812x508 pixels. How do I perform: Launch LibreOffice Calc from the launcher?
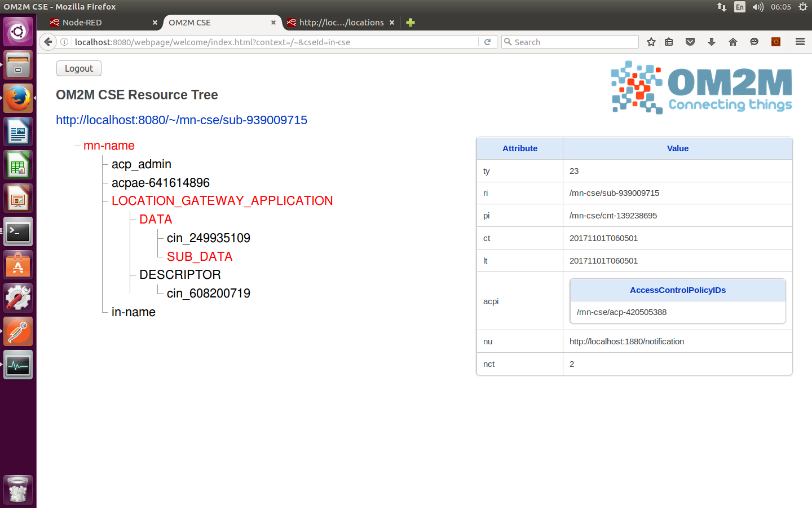tap(18, 165)
